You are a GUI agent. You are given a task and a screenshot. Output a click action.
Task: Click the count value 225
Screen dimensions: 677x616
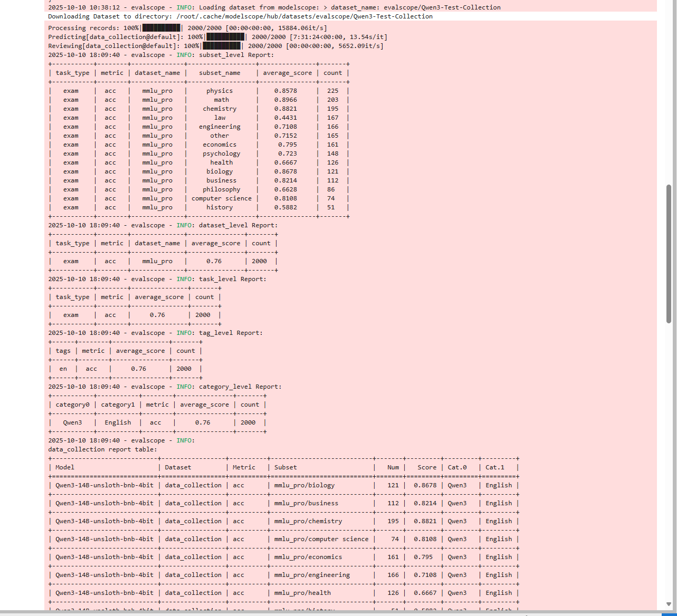click(332, 91)
